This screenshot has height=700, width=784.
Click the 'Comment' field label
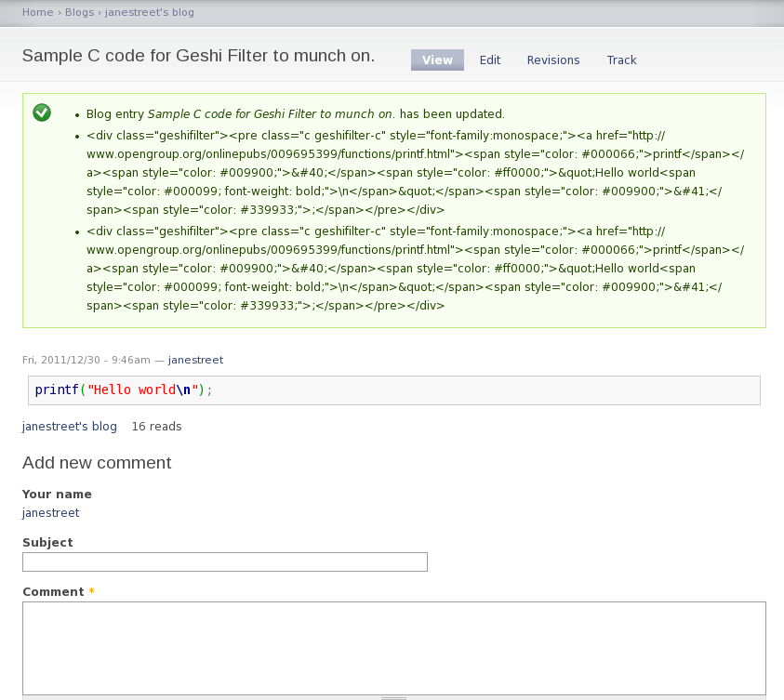[x=54, y=591]
